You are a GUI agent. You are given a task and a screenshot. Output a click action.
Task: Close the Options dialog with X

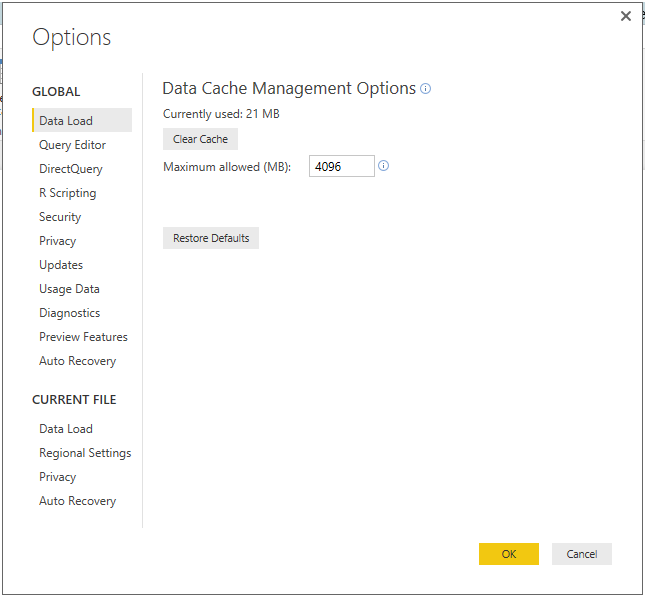tap(626, 16)
